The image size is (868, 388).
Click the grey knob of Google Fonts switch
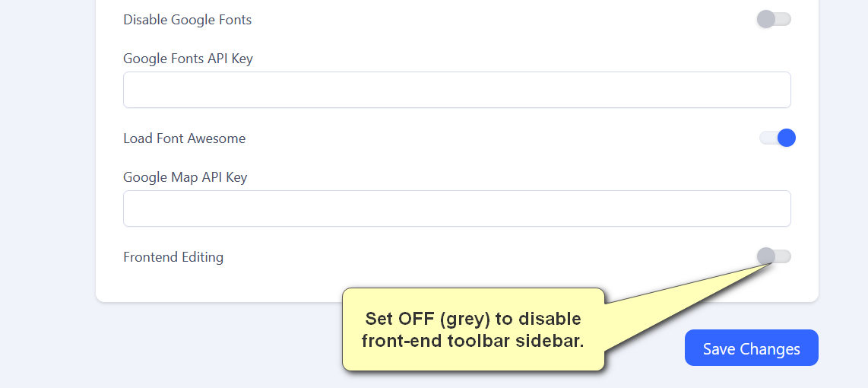pyautogui.click(x=766, y=19)
